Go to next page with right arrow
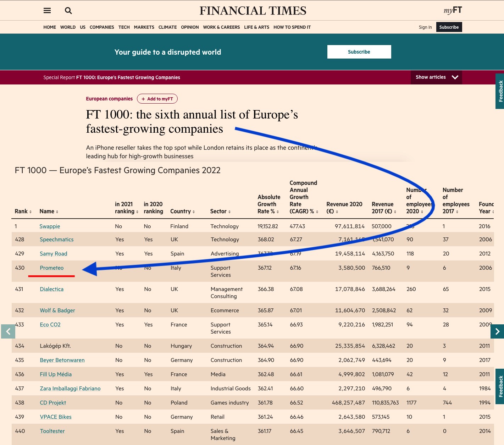The image size is (504, 445). point(497,331)
